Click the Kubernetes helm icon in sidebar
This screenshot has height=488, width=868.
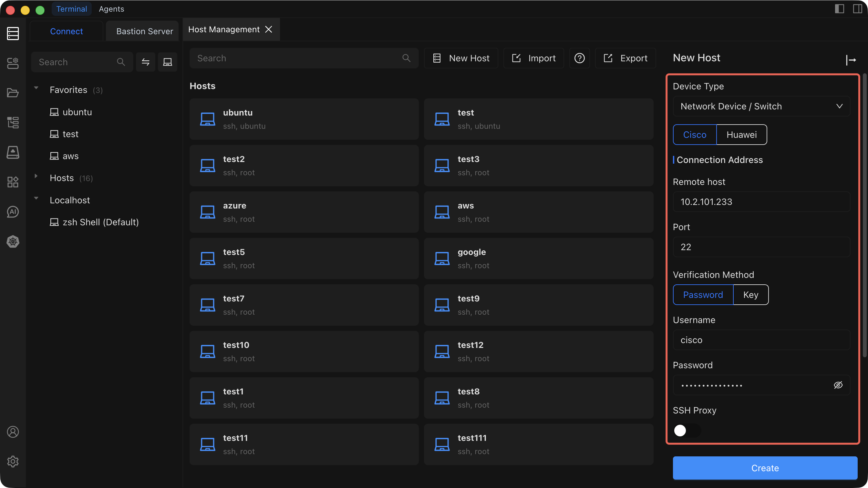pos(13,241)
